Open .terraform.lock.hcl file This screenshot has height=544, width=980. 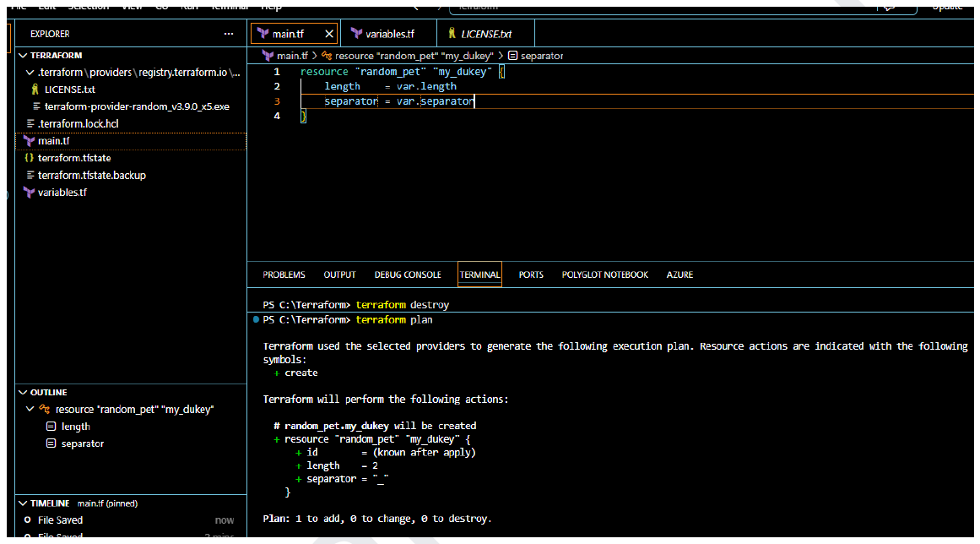click(x=79, y=124)
